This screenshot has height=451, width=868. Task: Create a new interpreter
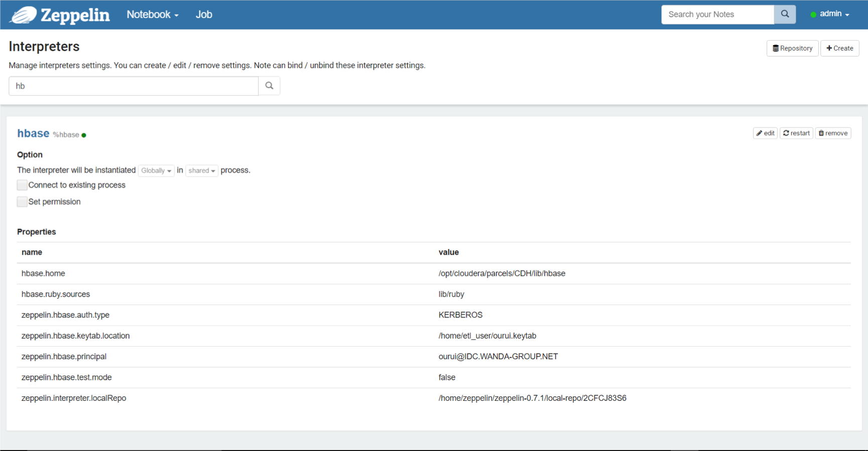(x=840, y=48)
